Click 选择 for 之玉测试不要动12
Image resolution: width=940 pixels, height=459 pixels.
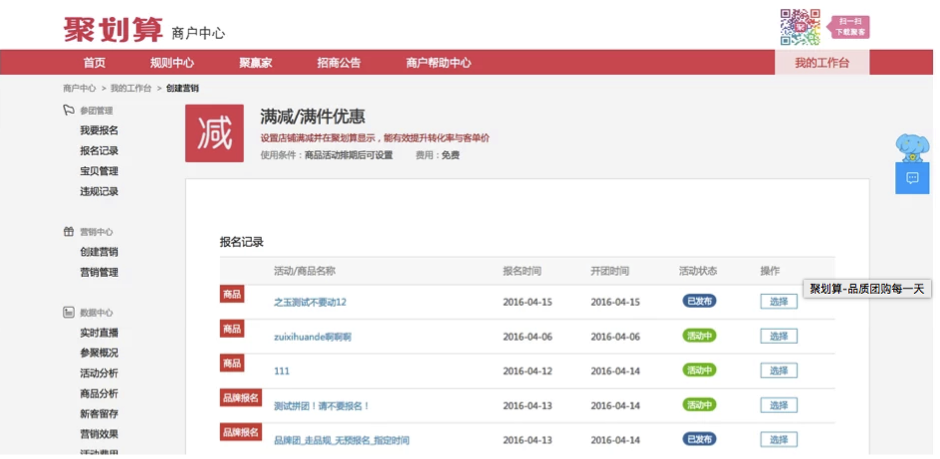(779, 301)
